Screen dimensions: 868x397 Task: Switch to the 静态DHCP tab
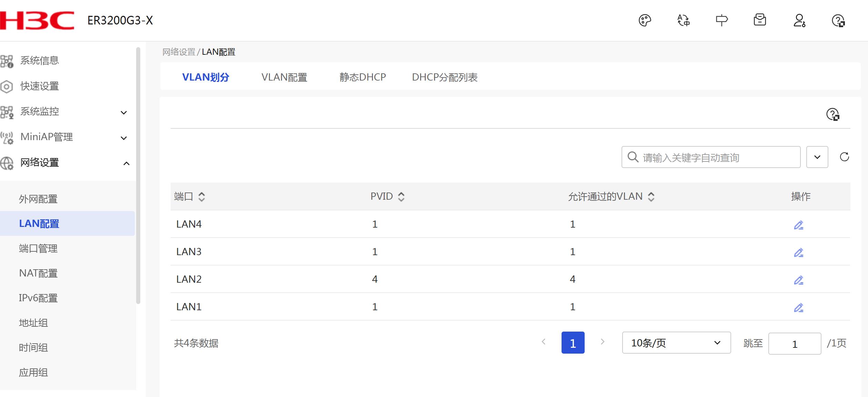click(x=363, y=77)
